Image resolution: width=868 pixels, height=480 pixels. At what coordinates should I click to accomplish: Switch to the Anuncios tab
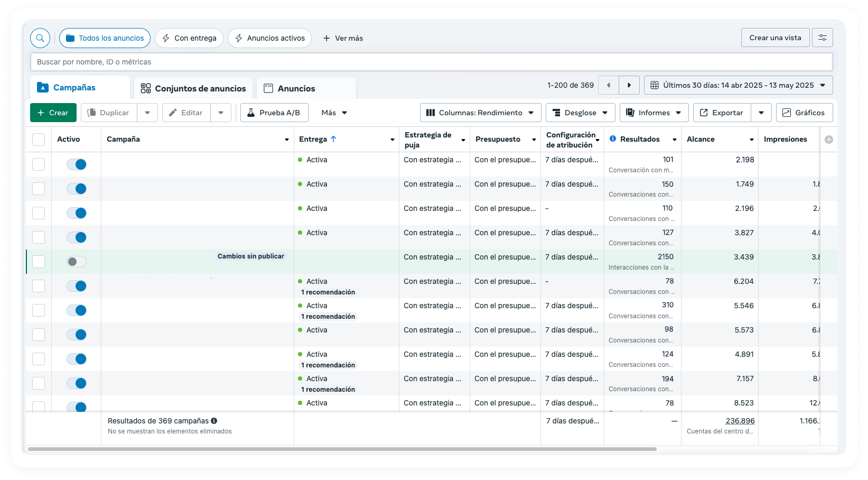(x=296, y=88)
